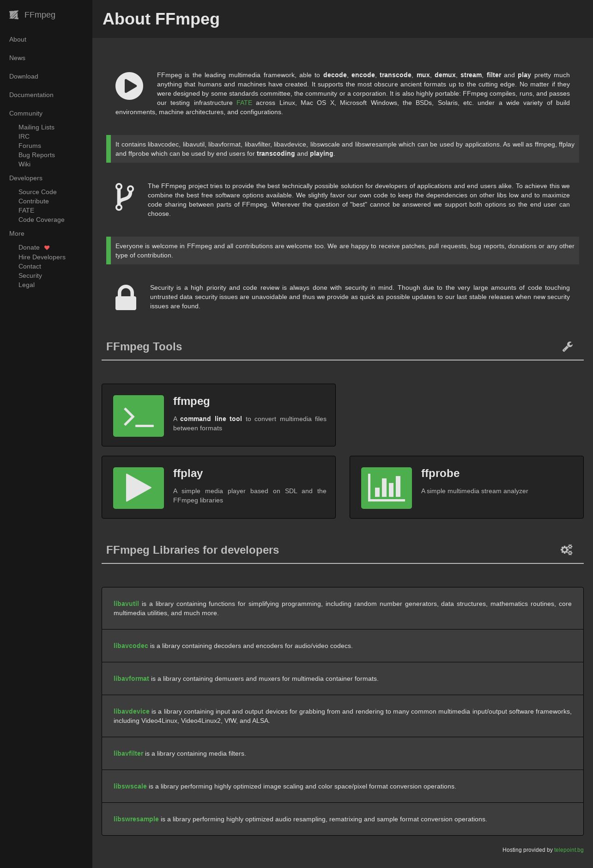Click the gears icon in Libraries header
The width and height of the screenshot is (593, 868).
coord(567,550)
